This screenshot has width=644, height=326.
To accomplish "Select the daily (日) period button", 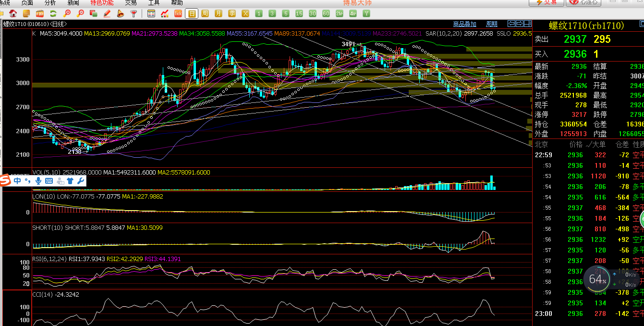I will [x=192, y=13].
